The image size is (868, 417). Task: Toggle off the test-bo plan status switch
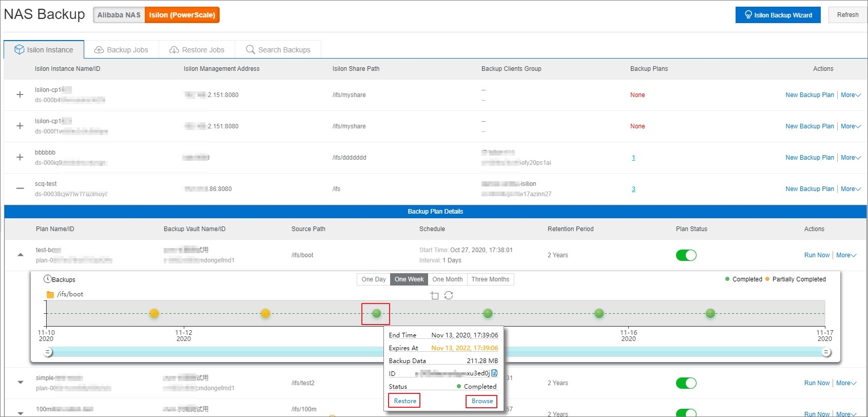[x=686, y=255]
